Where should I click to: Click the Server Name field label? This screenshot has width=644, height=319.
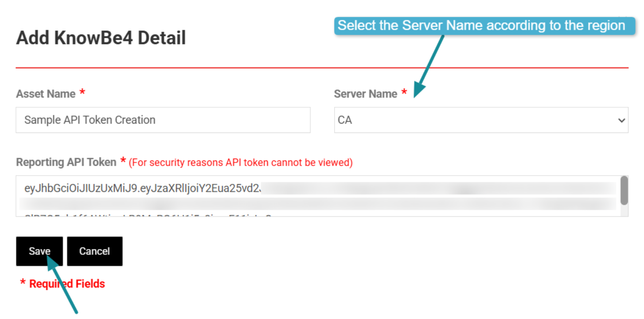click(366, 93)
